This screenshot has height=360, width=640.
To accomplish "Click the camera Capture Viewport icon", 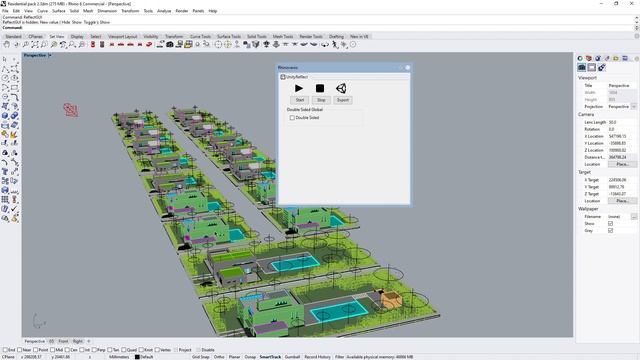I will 170,44.
